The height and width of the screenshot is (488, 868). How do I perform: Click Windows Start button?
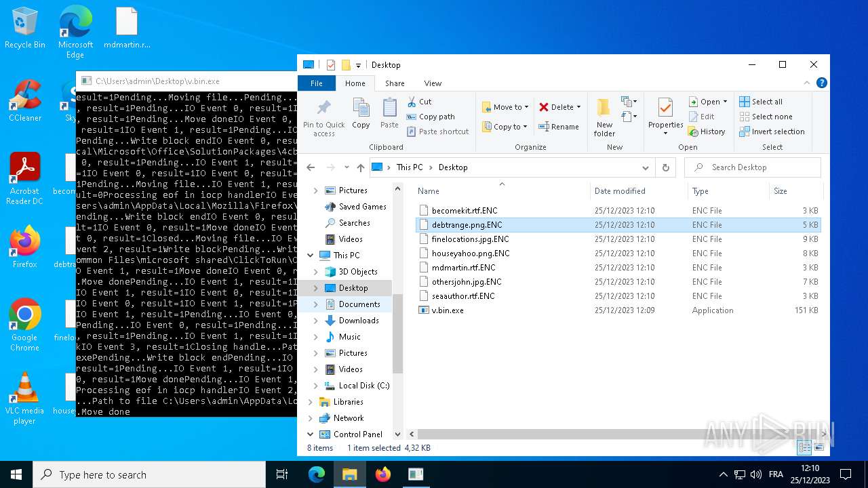click(16, 474)
